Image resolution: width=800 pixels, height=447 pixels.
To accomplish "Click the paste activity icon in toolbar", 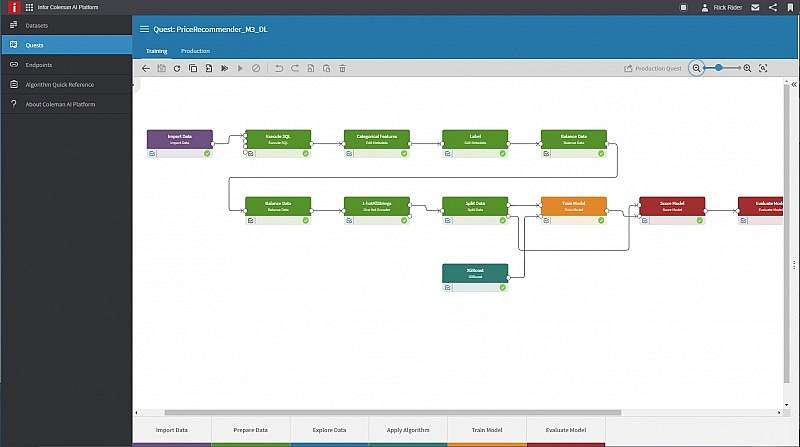I will coord(327,68).
